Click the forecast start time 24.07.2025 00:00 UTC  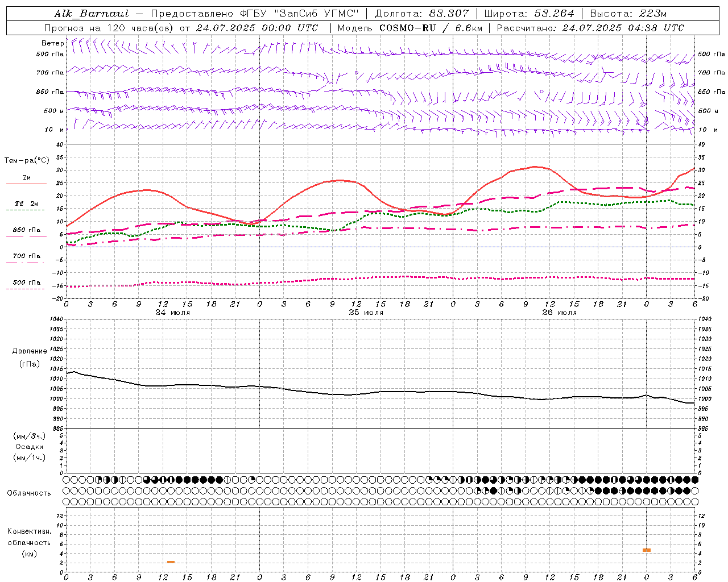(x=257, y=28)
